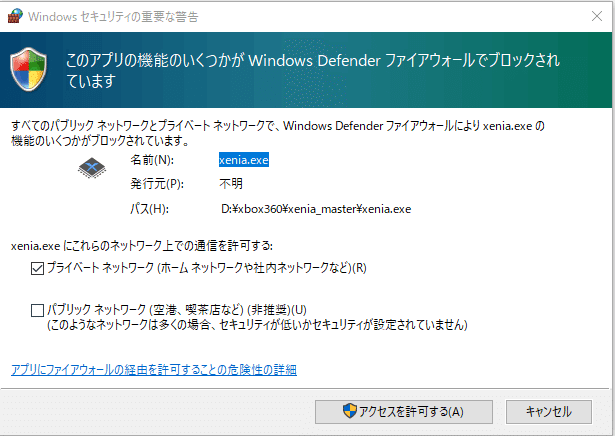Click the 名前(N): label

tap(152, 160)
